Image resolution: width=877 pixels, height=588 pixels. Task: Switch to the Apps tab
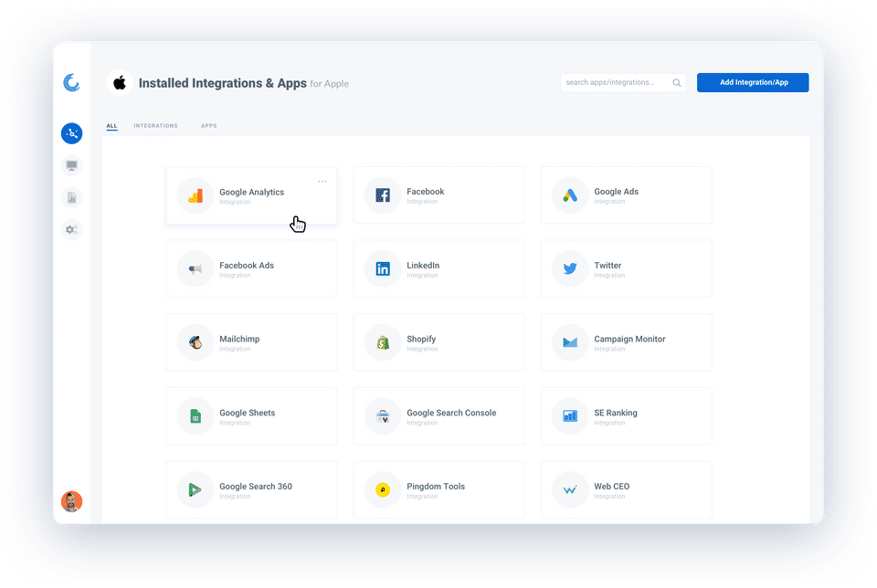(208, 126)
